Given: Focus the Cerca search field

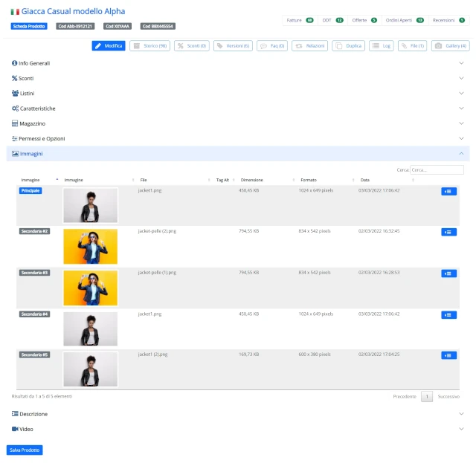Looking at the screenshot, I should point(437,170).
